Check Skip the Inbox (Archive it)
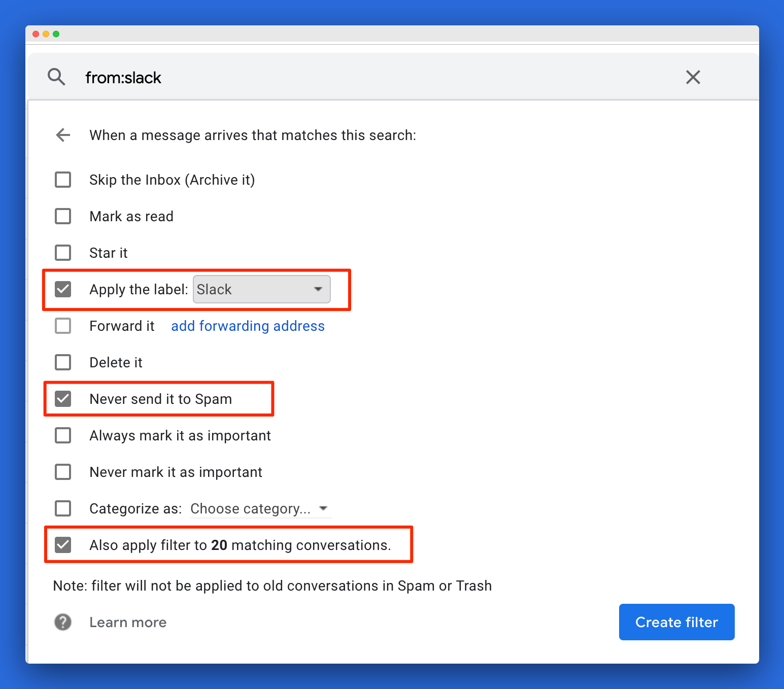 (x=63, y=180)
